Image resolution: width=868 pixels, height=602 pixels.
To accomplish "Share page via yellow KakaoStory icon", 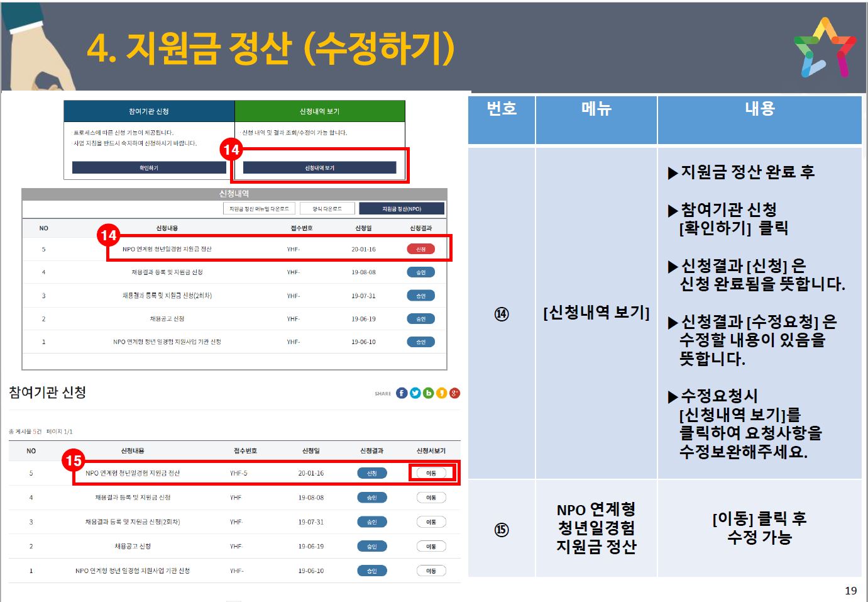I will [441, 393].
